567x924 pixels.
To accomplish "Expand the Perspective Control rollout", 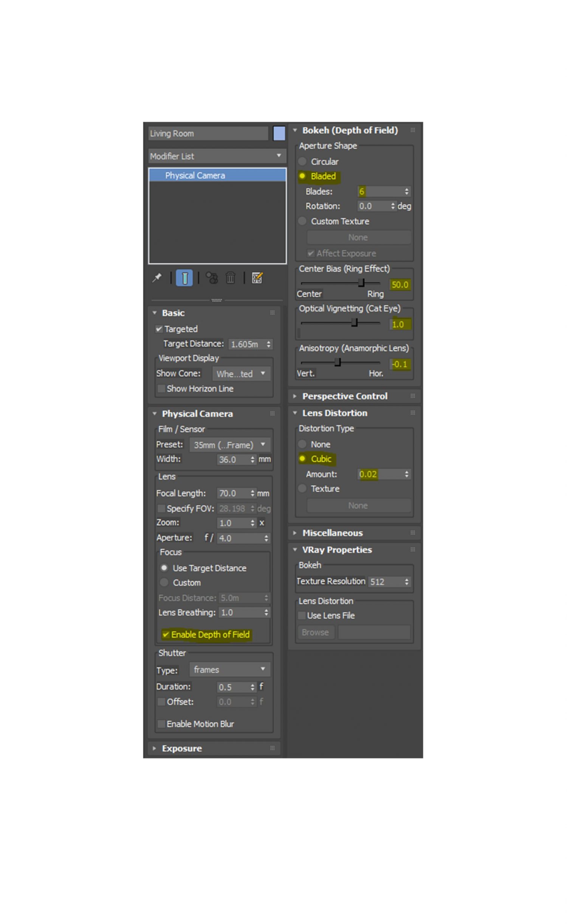I will point(344,396).
